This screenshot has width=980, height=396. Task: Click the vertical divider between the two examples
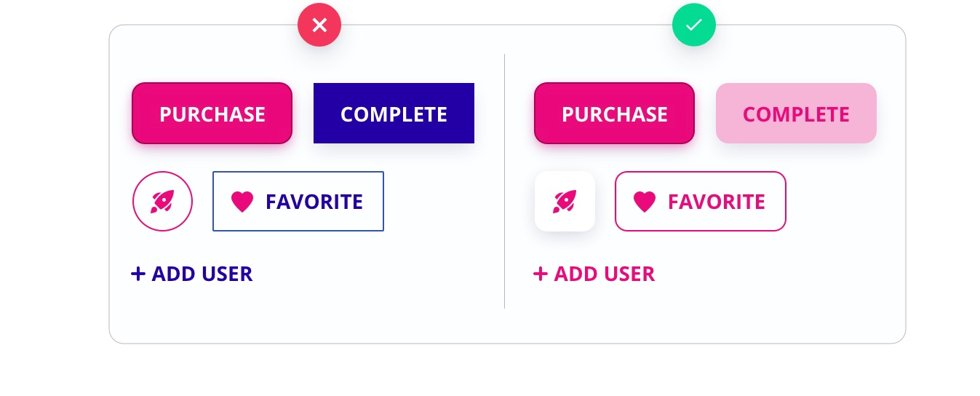pyautogui.click(x=504, y=181)
